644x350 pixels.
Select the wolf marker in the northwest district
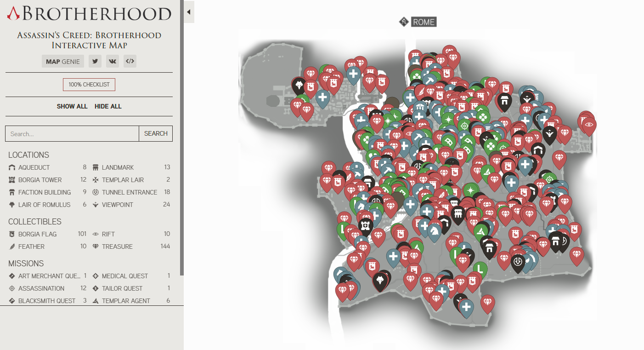click(299, 86)
